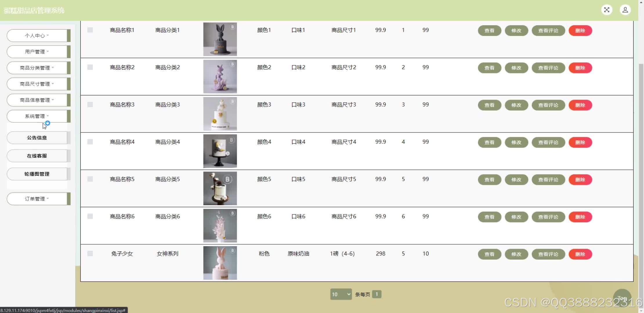Select the checkbox for 商品名称4
The height and width of the screenshot is (313, 644).
click(90, 142)
